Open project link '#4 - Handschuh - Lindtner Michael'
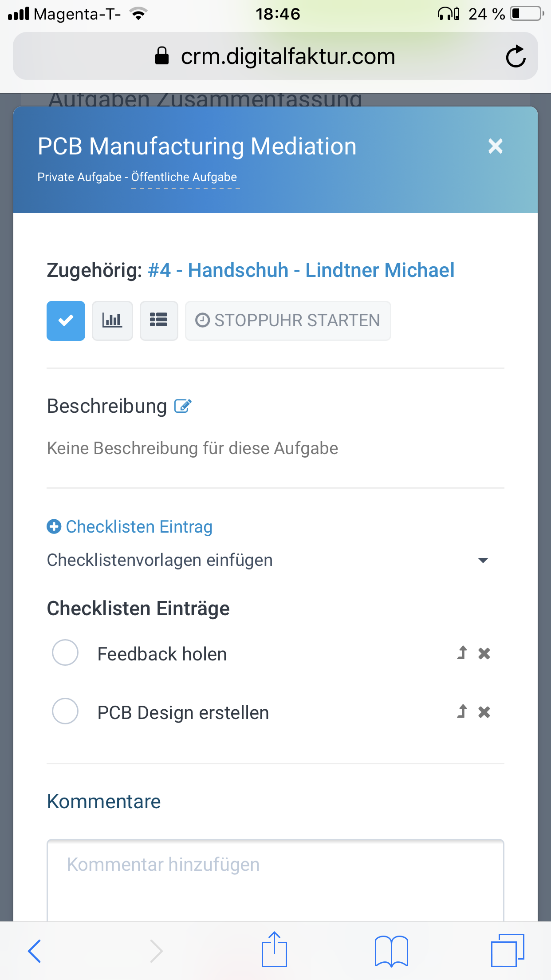 click(301, 270)
